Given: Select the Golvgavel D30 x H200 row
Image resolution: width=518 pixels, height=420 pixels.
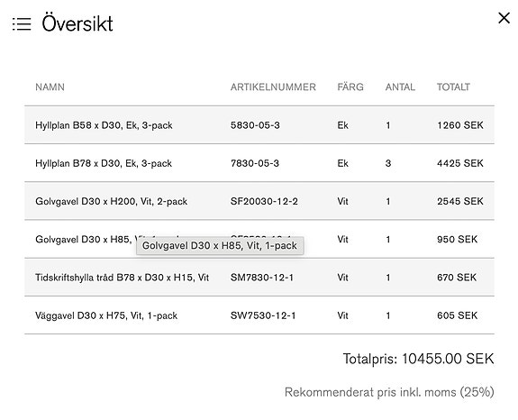Looking at the screenshot, I should (259, 201).
